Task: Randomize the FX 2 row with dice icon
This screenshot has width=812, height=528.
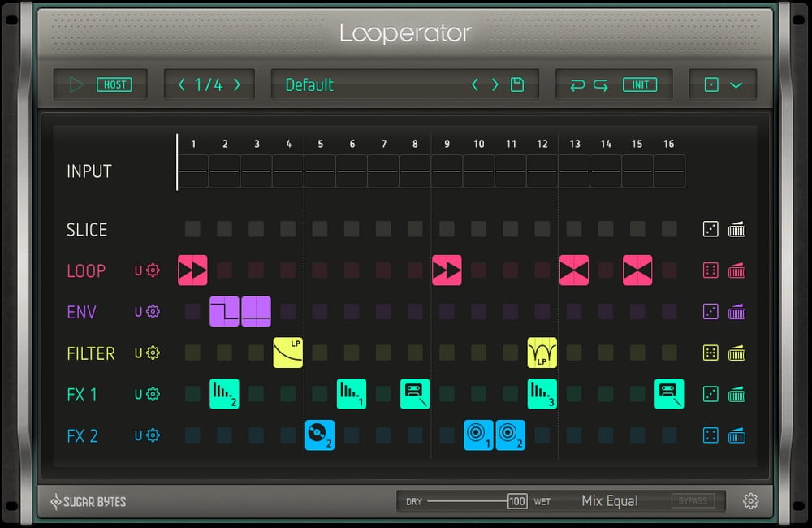Action: (710, 435)
